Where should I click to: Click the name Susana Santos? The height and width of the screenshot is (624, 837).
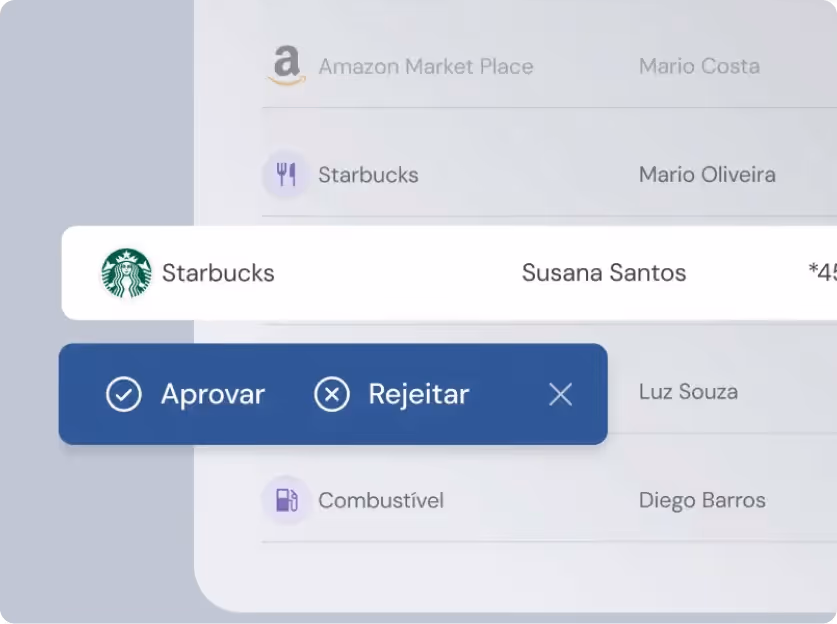point(603,272)
